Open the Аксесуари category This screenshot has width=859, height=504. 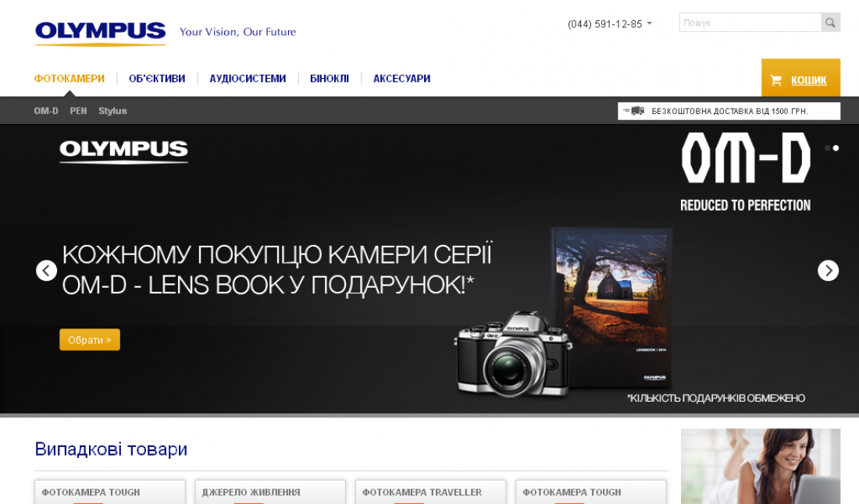(x=401, y=79)
